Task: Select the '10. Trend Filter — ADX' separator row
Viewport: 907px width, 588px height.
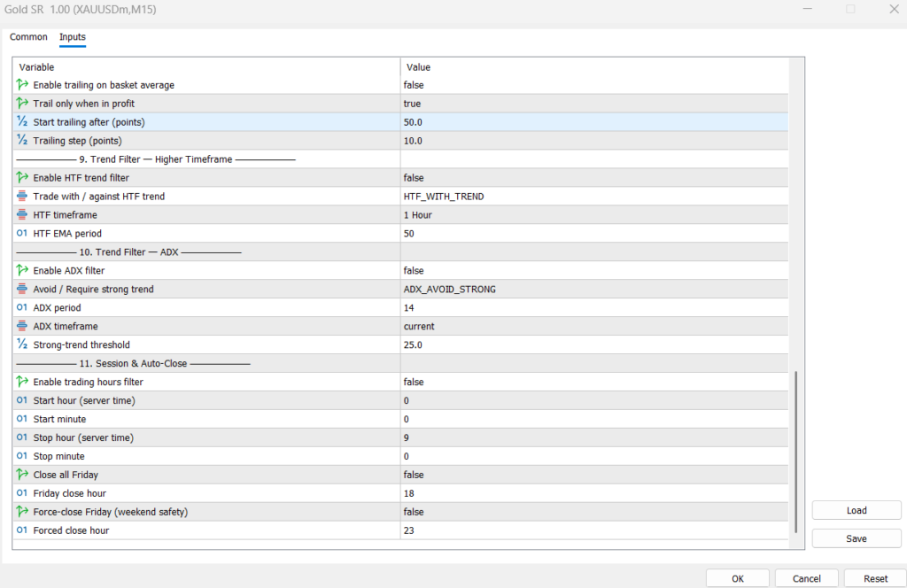Action: 400,252
